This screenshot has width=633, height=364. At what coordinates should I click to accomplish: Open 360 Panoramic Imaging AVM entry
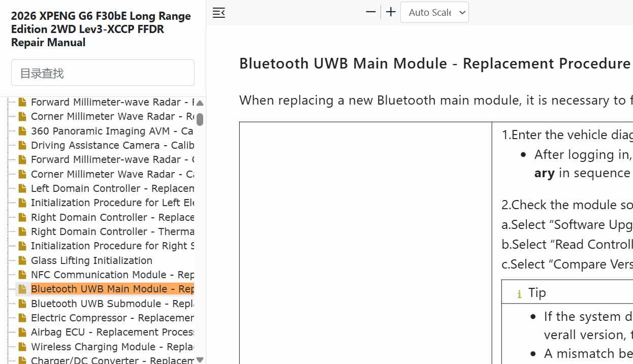(112, 131)
